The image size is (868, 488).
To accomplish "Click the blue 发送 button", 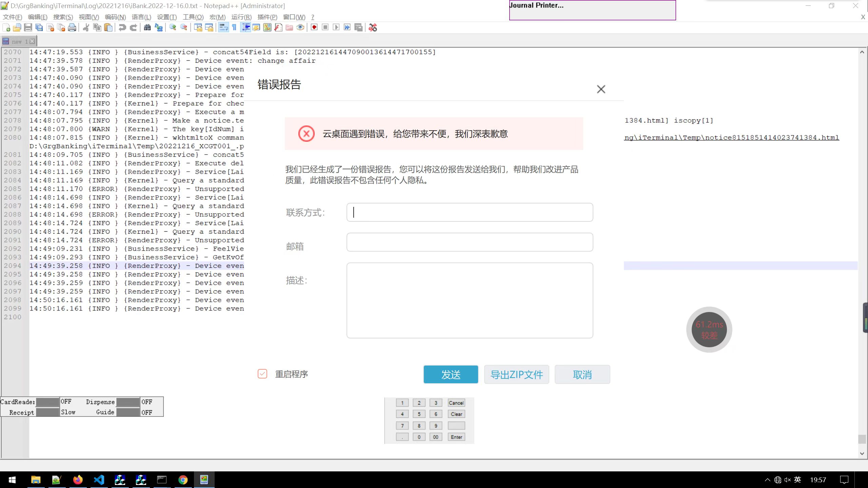I will pyautogui.click(x=451, y=374).
